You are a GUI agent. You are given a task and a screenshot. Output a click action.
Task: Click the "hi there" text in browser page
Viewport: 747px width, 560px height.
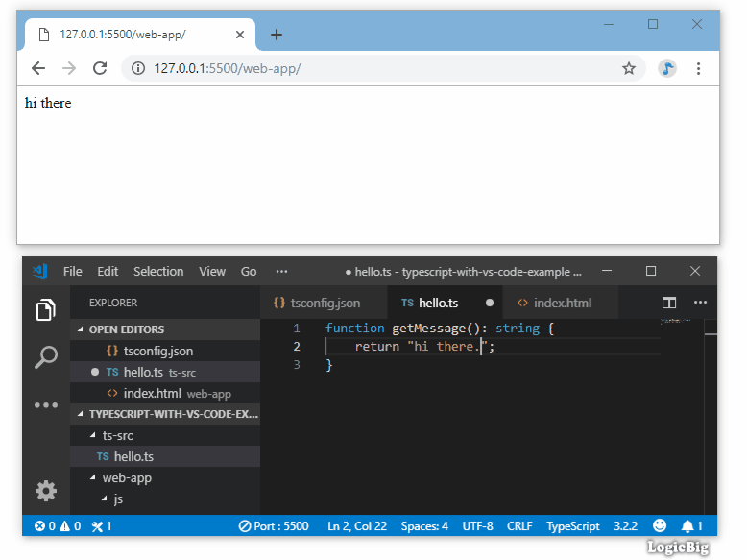click(x=48, y=103)
